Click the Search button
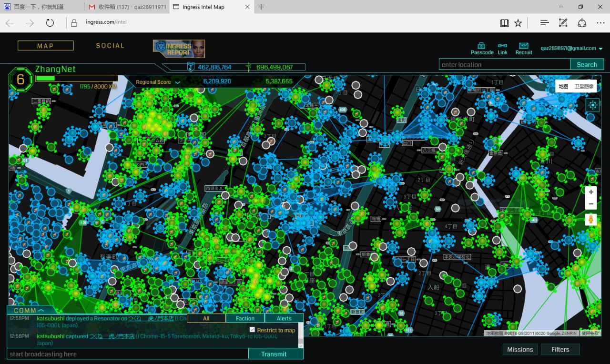 587,65
